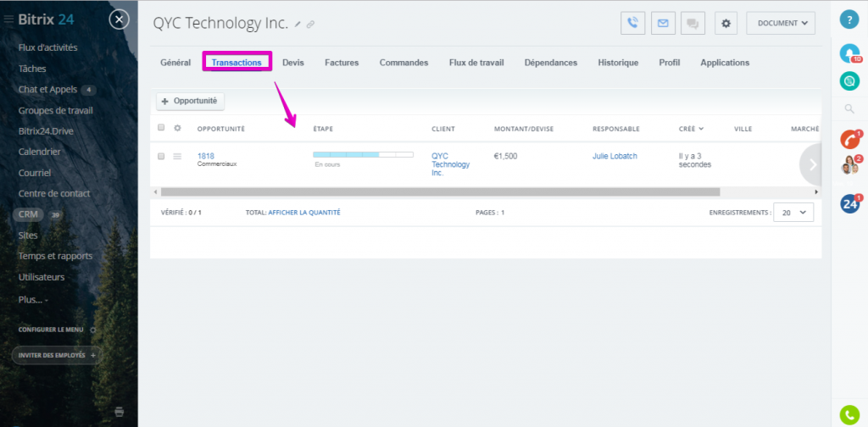Click gear next to Configurer le menu
This screenshot has height=427, width=868.
pyautogui.click(x=93, y=330)
